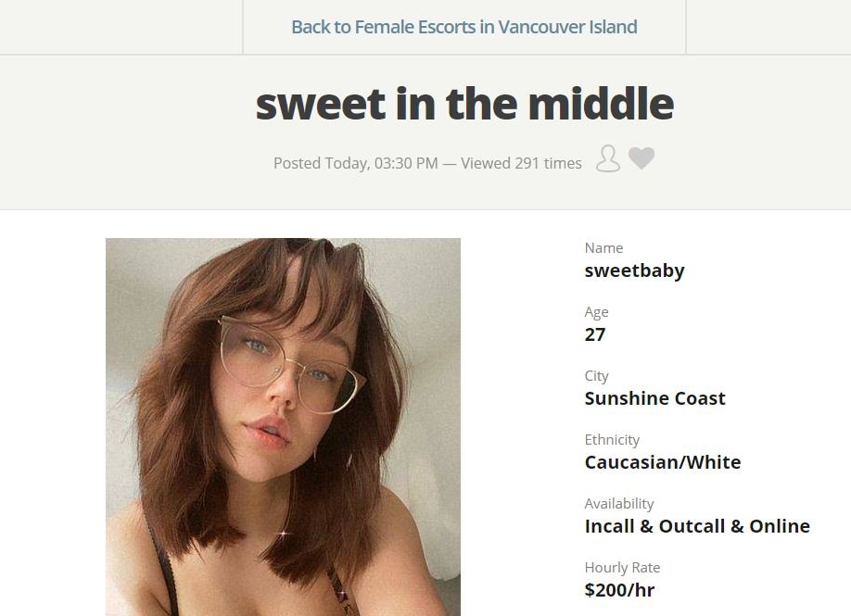This screenshot has height=616, width=851.
Task: Select the city value 'Sunshine Coast'
Action: point(655,398)
